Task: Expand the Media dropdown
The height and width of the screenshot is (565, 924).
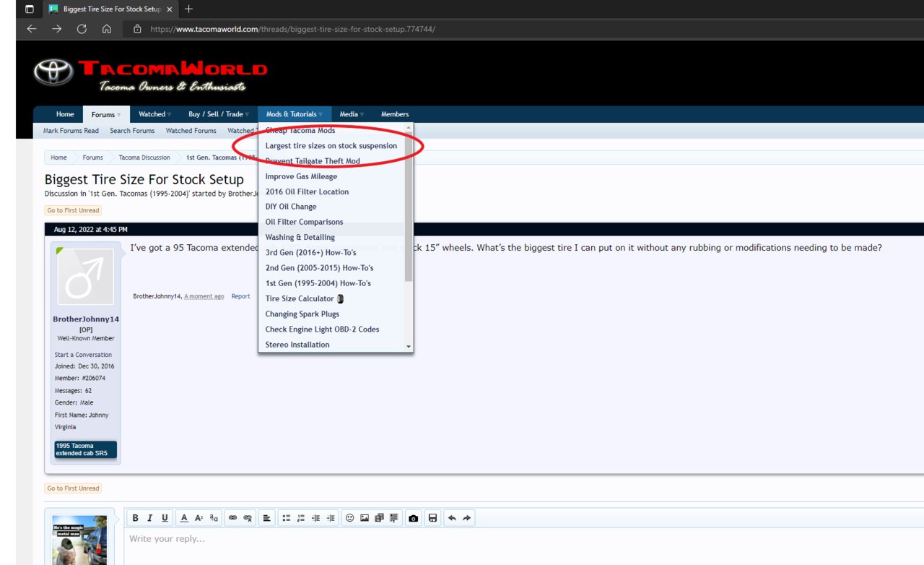Action: 362,114
